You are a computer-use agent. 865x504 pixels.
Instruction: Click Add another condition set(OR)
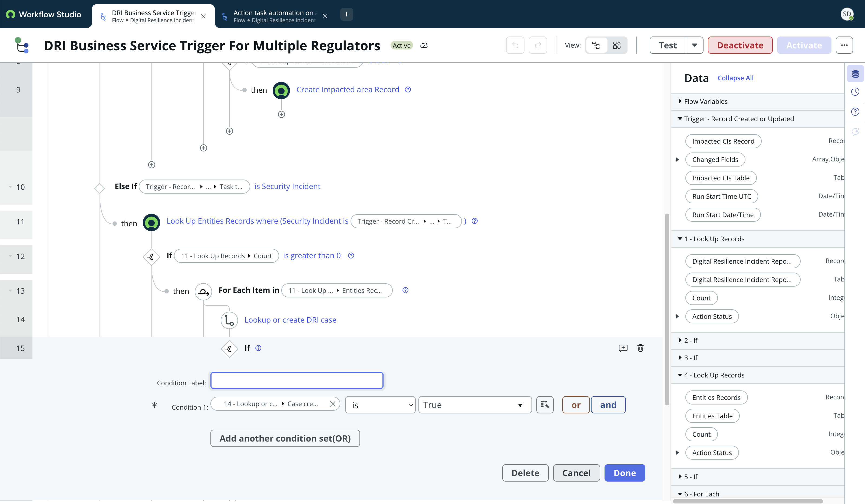click(285, 439)
